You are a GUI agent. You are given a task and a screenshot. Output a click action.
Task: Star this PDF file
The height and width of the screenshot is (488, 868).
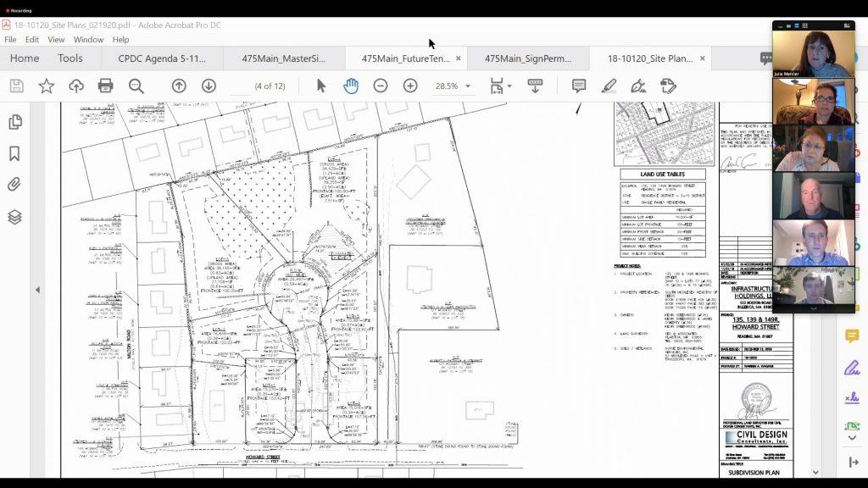point(47,86)
